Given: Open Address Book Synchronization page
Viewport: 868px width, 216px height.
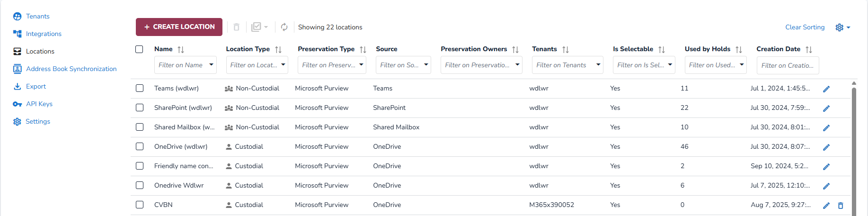Looking at the screenshot, I should (x=71, y=69).
